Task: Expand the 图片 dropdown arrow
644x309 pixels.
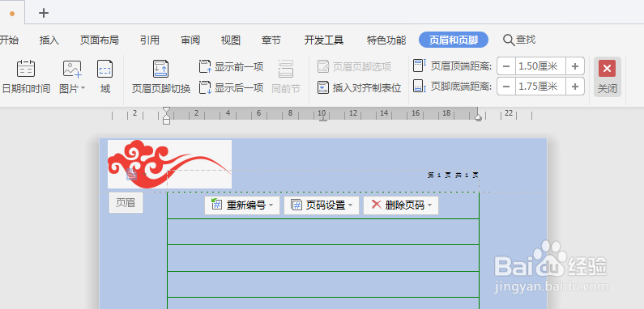Action: pyautogui.click(x=83, y=88)
